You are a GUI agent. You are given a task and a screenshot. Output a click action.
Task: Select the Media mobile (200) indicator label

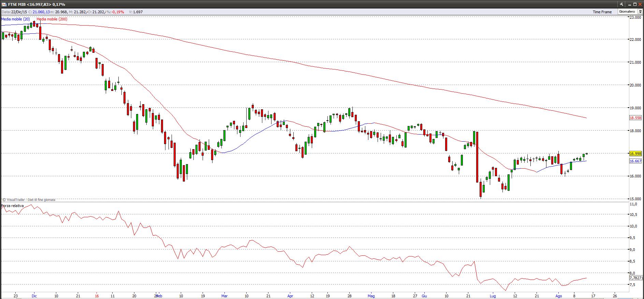click(52, 19)
